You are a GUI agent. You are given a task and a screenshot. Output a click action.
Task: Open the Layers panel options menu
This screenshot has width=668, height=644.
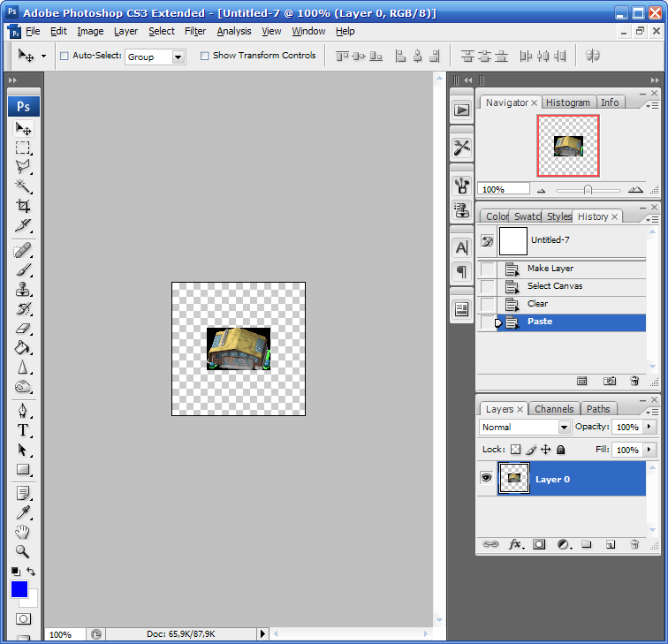(652, 412)
